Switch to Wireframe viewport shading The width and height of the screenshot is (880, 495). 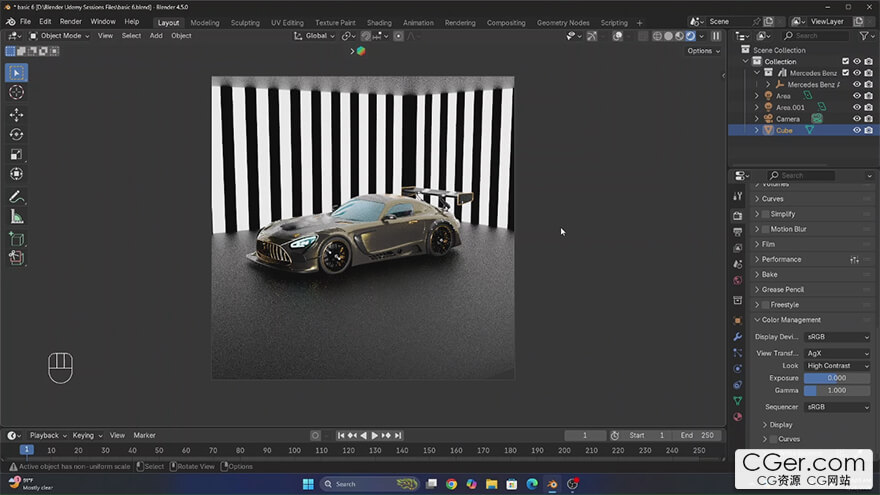(657, 36)
